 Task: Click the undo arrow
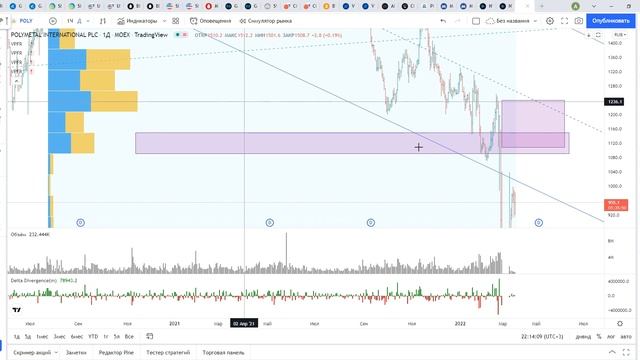[x=443, y=21]
